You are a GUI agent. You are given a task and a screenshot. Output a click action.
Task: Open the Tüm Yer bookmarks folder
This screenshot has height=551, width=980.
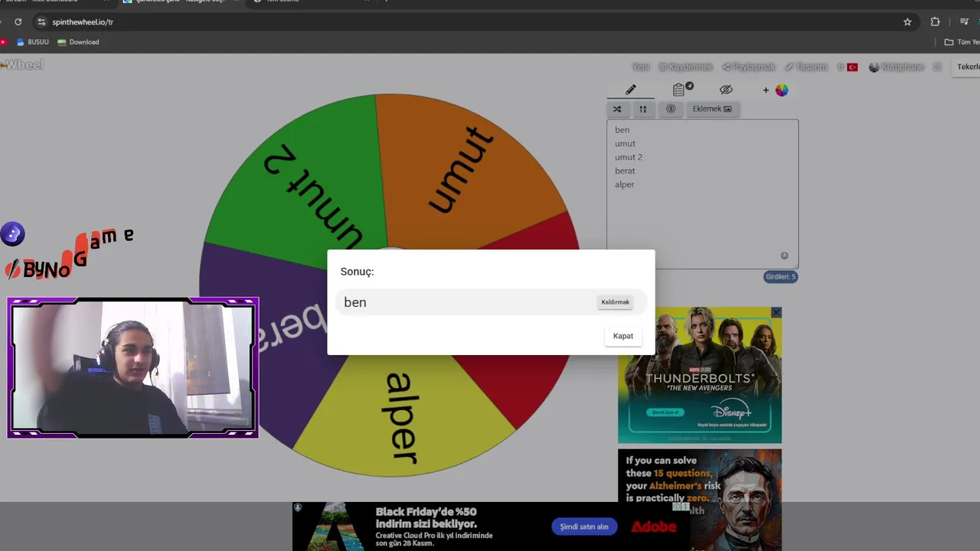962,42
